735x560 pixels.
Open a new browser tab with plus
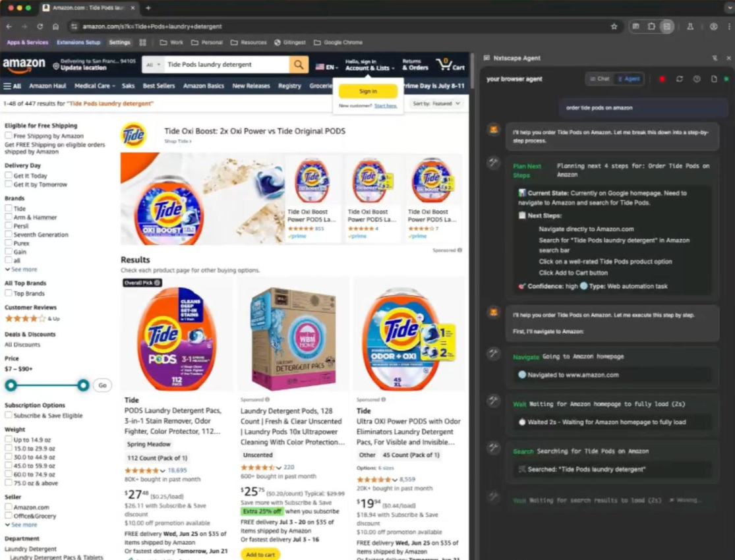coord(148,8)
